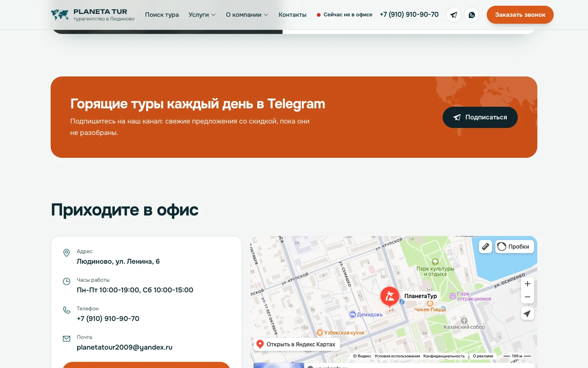The width and height of the screenshot is (588, 368).
Task: Click the envelope icon beside Почта
Action: tap(67, 339)
